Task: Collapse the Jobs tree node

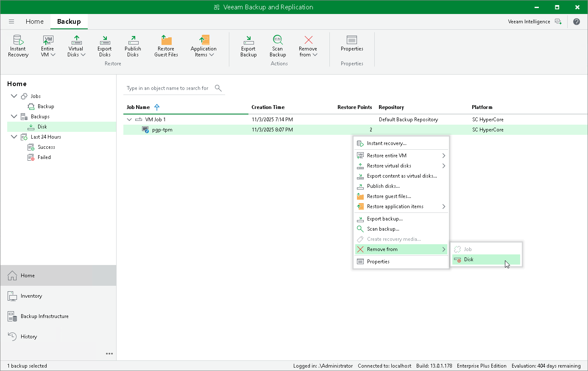Action: (14, 96)
